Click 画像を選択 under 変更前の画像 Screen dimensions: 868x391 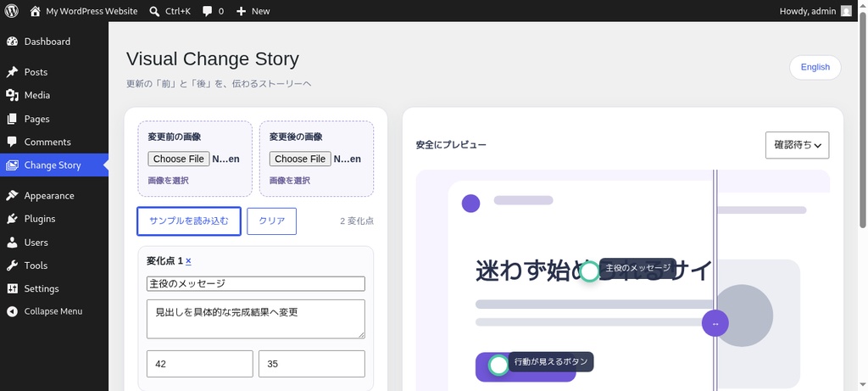coord(169,181)
